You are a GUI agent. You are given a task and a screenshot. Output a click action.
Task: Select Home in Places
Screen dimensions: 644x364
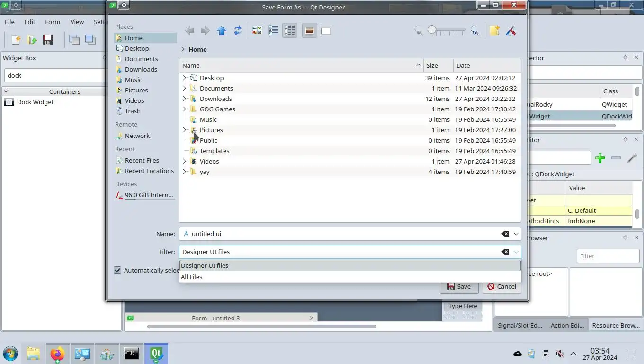[145, 38]
